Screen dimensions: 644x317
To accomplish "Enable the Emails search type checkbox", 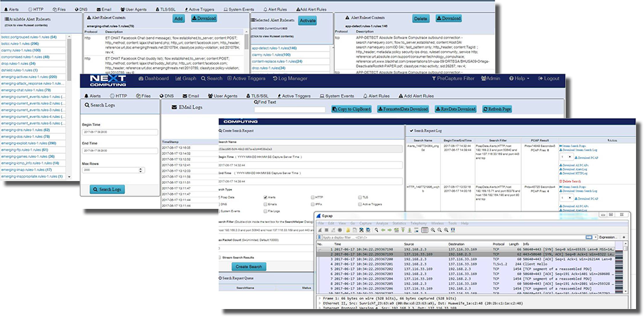I will (x=266, y=204).
